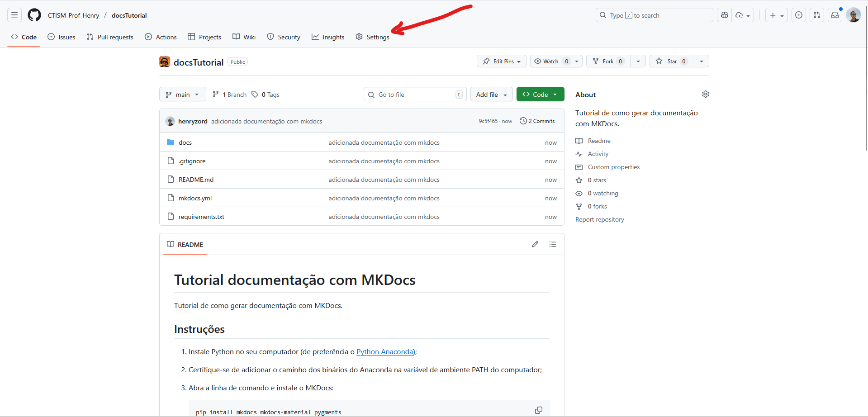Open the Edit Pins dropdown
Viewport: 868px width, 417px height.
tap(501, 61)
